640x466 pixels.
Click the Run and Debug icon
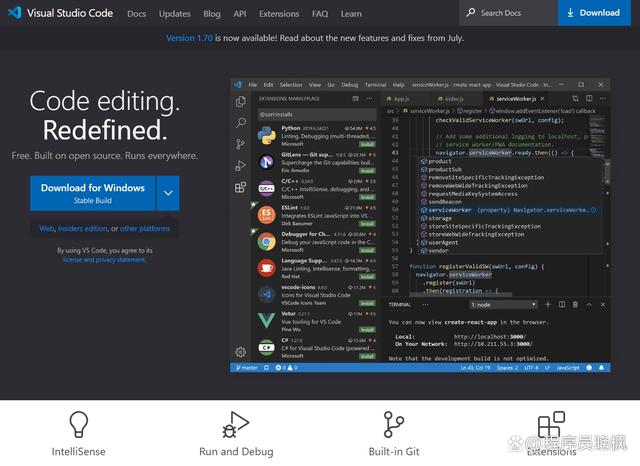point(236,425)
